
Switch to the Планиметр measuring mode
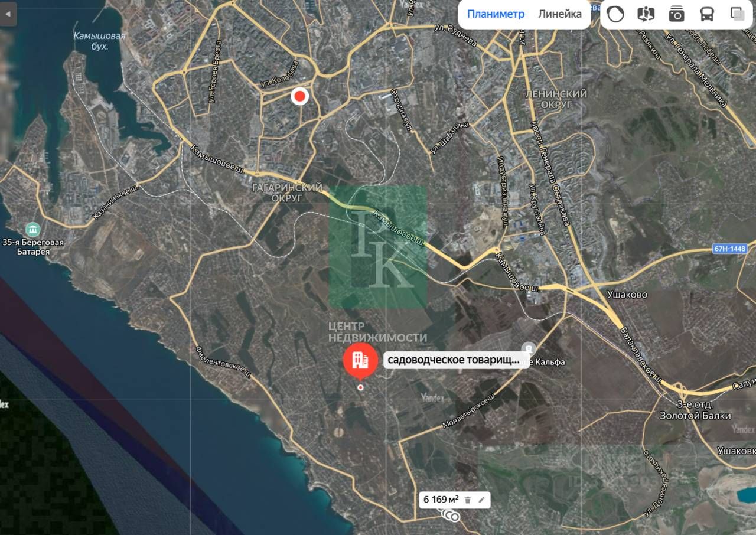(x=496, y=14)
